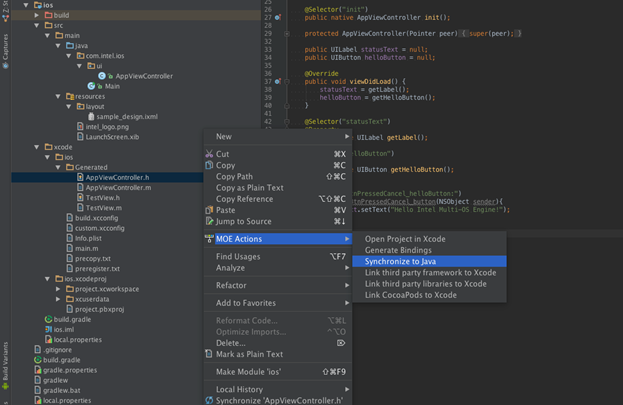Select Info.plist in project tree
This screenshot has height=405, width=623.
tap(88, 238)
